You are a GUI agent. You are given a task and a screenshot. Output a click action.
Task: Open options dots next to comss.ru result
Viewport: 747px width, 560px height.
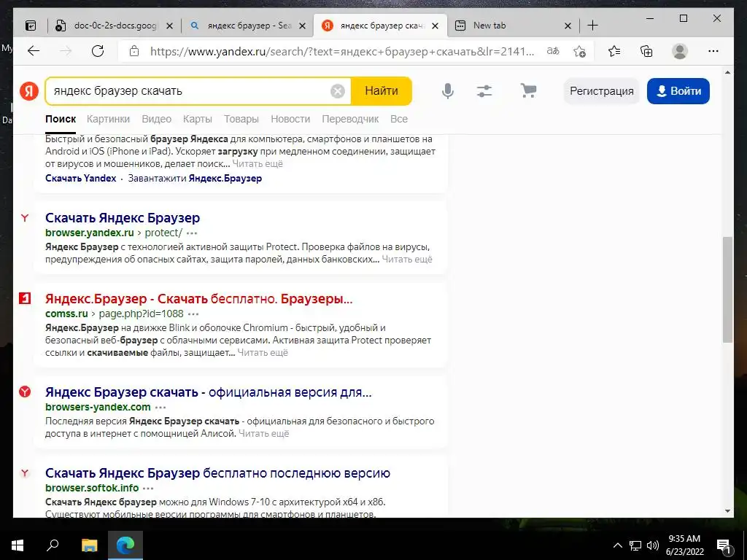point(193,314)
